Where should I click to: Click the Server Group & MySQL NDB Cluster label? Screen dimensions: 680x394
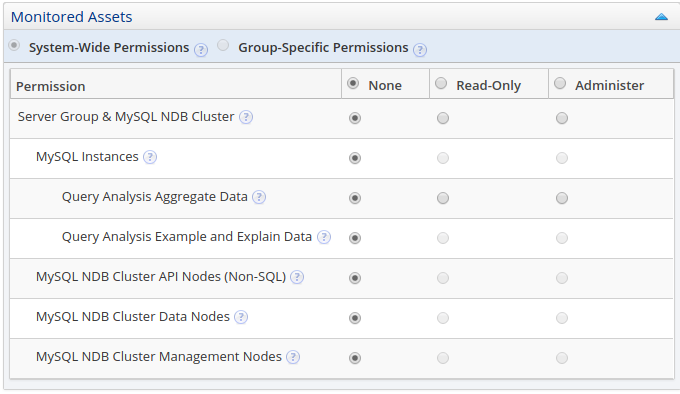tap(126, 117)
